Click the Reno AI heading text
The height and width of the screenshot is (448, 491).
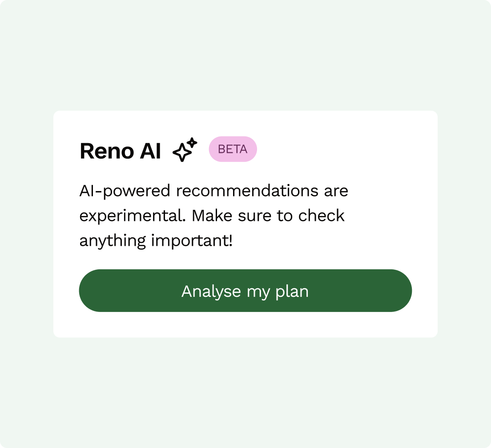click(x=121, y=151)
